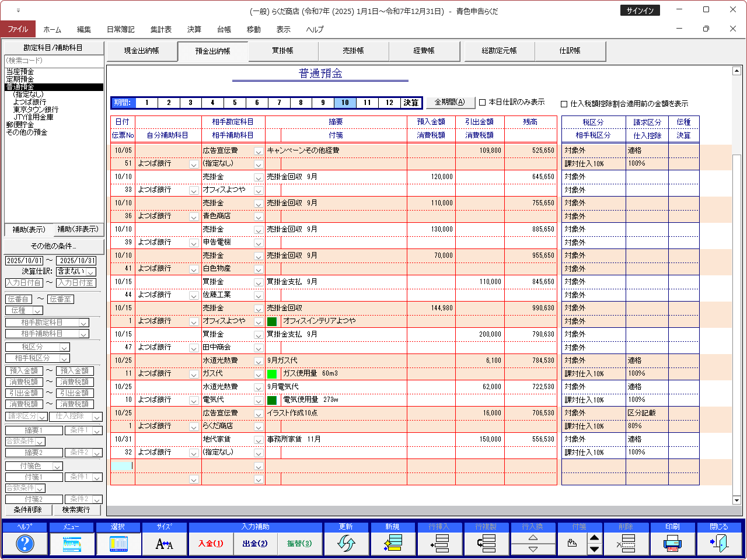Enable 本日仕訳のみ表示 checkbox
This screenshot has height=560, width=747.
point(483,103)
